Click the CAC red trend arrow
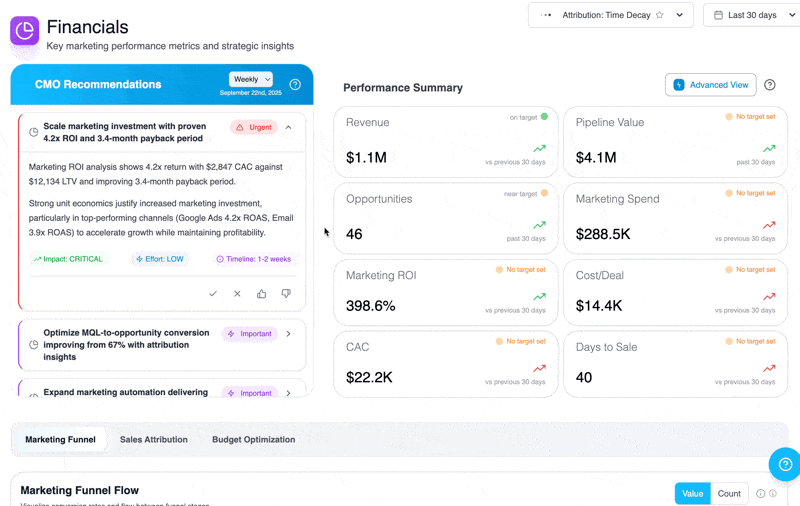 pos(540,368)
